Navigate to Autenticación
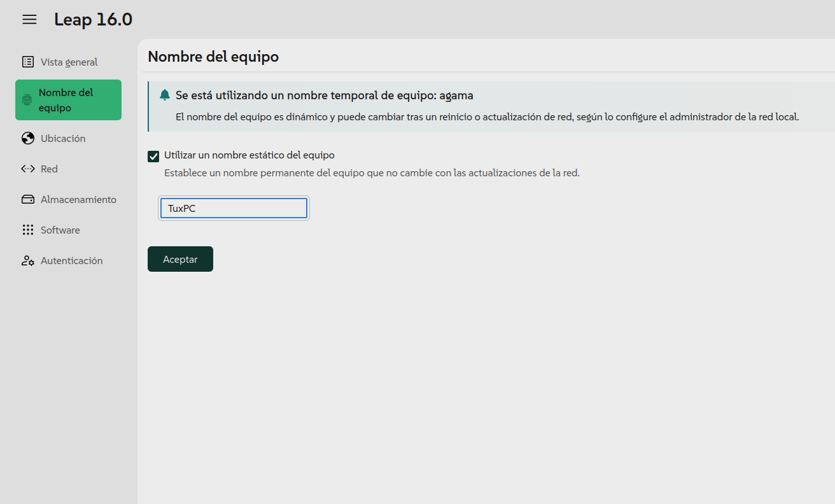The height and width of the screenshot is (504, 835). coord(71,260)
